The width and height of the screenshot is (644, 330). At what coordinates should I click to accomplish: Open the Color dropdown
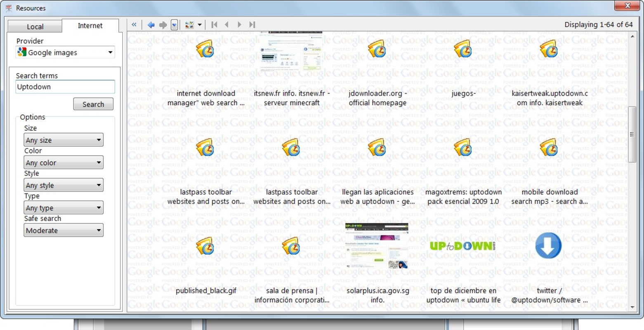[64, 163]
